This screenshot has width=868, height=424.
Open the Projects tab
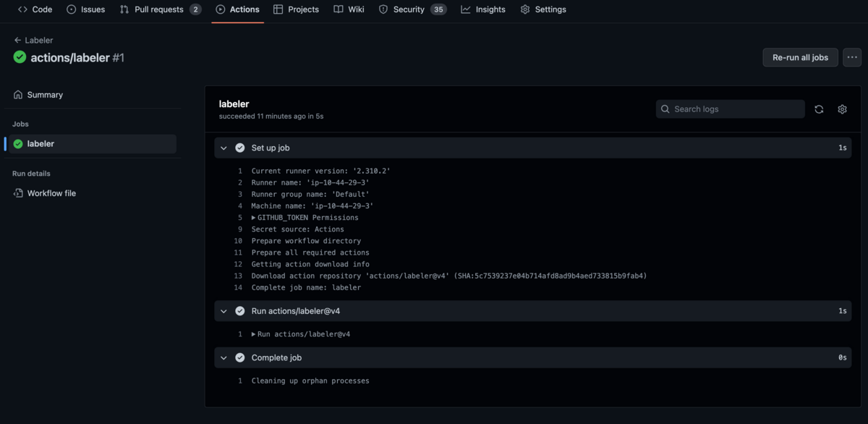[296, 9]
